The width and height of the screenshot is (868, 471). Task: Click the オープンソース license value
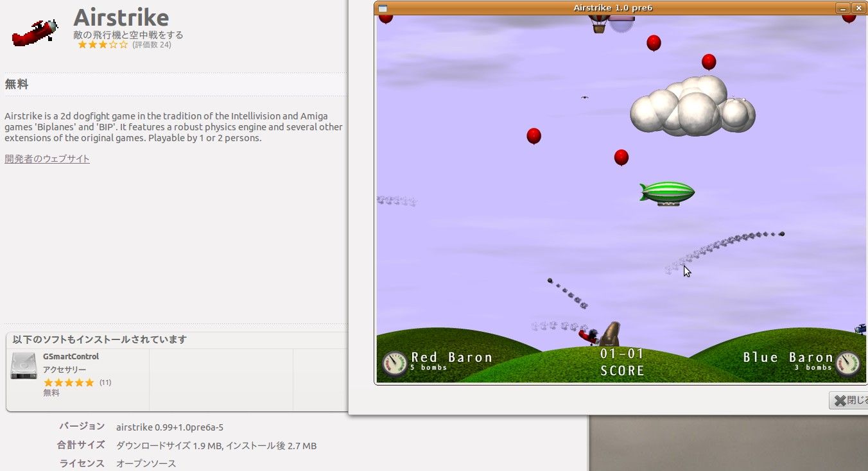click(x=146, y=463)
